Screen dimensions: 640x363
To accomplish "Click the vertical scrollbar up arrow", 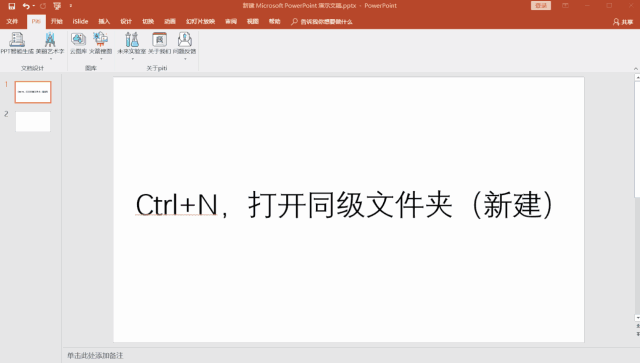I will pyautogui.click(x=637, y=77).
